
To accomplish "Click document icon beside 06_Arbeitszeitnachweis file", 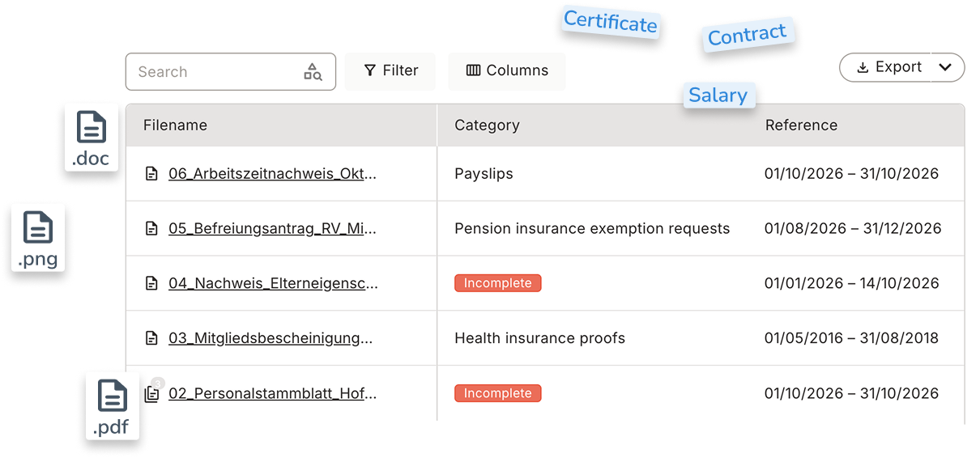I will tap(151, 174).
